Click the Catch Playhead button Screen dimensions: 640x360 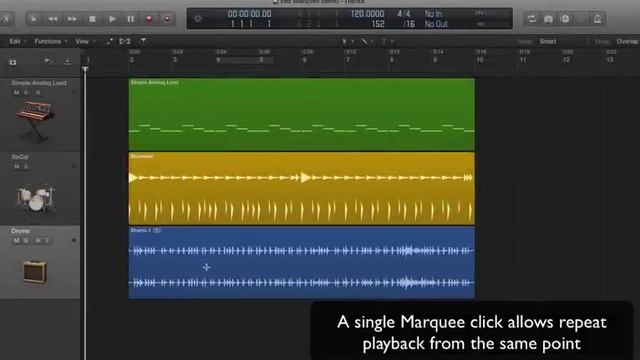click(x=144, y=41)
